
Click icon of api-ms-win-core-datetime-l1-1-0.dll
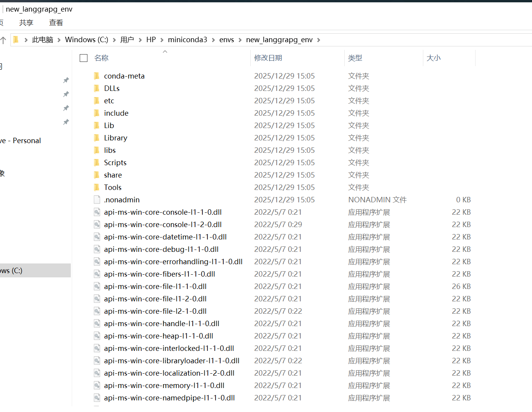[97, 237]
